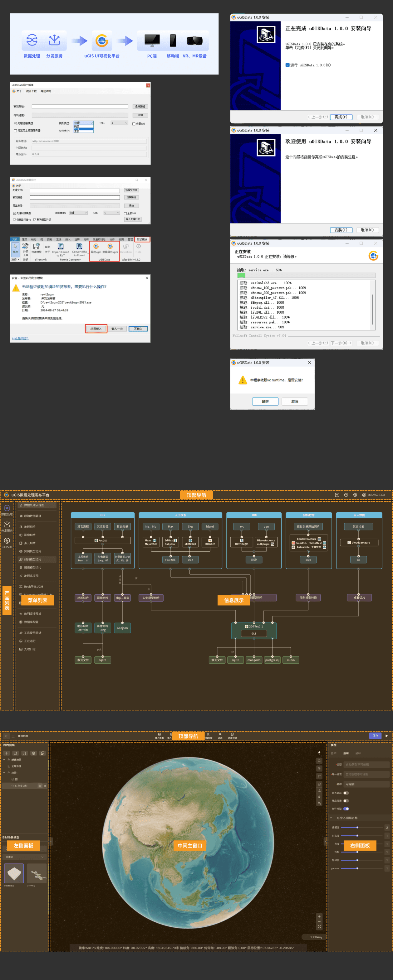Viewport: 393px width, 980px height.
Task: Uncheck 运行 uGISData 1.0.0 checkbox
Action: click(287, 65)
